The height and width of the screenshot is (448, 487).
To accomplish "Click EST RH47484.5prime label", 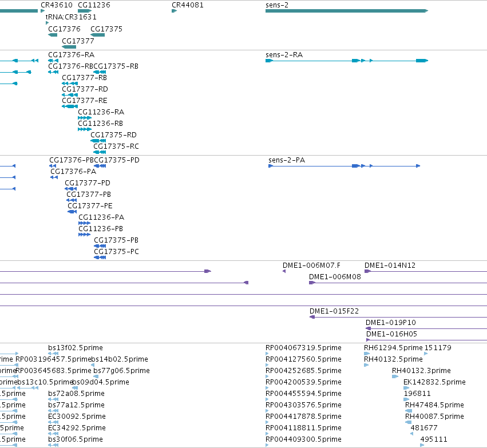I will [434, 405].
